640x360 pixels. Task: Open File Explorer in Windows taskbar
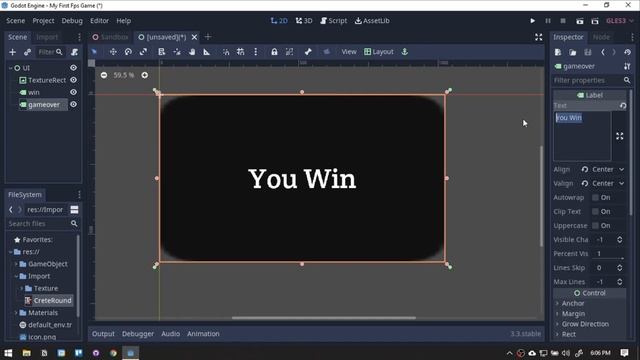point(27,353)
